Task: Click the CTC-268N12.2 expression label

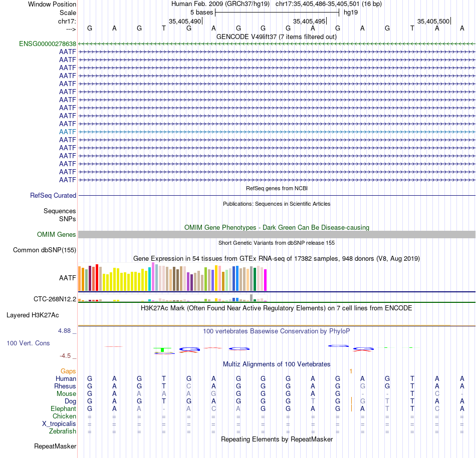Action: coord(55,299)
